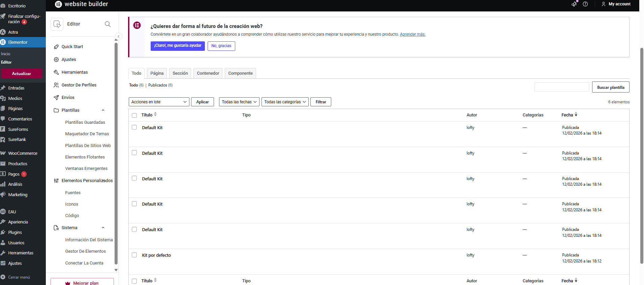The image size is (644, 285).
Task: Tick the checkbox for Kit por defecto
Action: tap(134, 255)
